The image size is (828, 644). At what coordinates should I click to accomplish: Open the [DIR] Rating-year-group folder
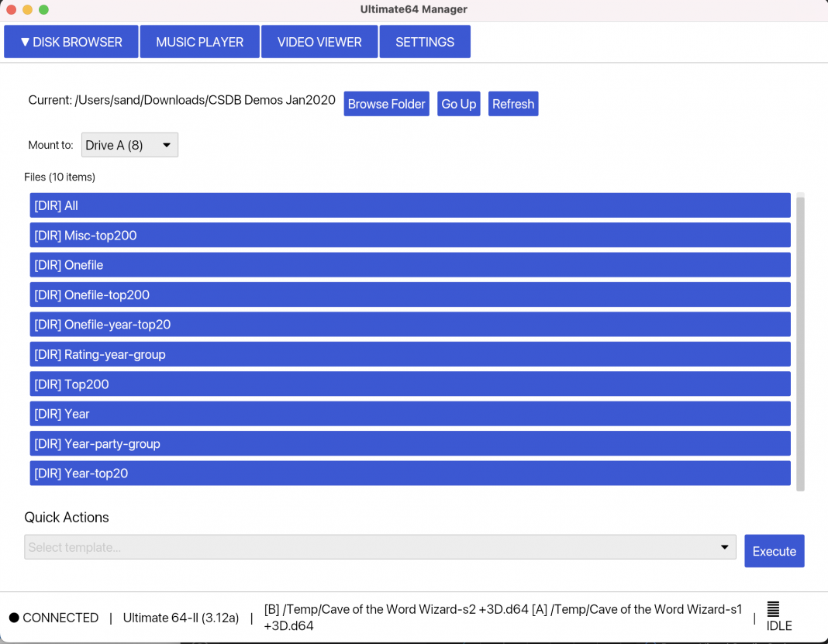click(x=410, y=354)
